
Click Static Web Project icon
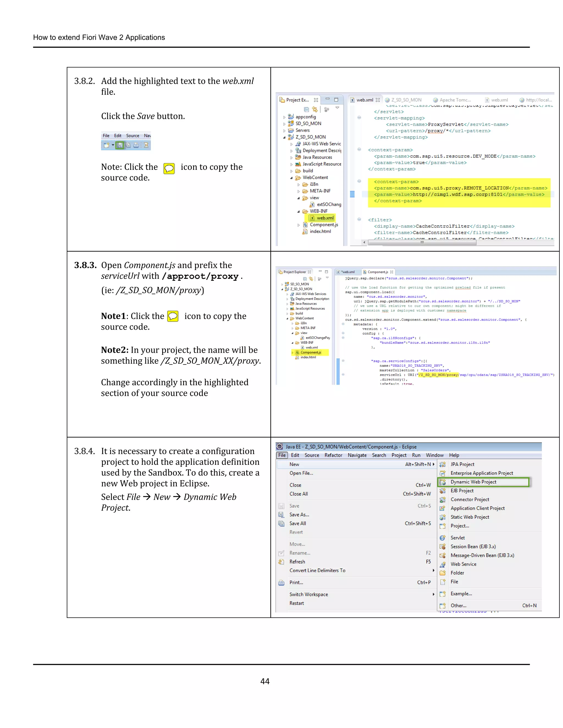443,517
